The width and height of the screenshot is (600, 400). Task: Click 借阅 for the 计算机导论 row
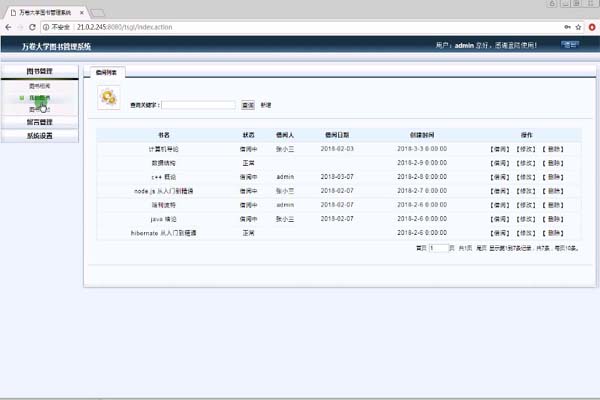tap(500, 148)
